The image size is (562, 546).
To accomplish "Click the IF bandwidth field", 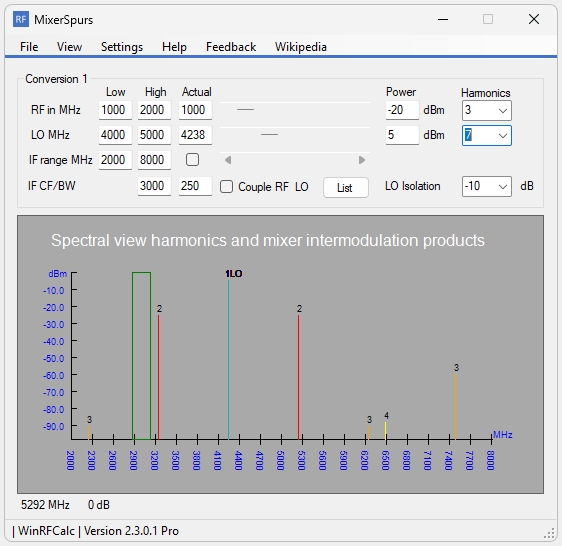I will tap(195, 186).
